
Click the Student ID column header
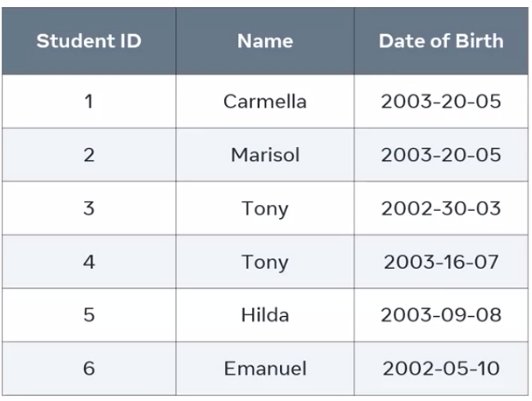[x=88, y=41]
